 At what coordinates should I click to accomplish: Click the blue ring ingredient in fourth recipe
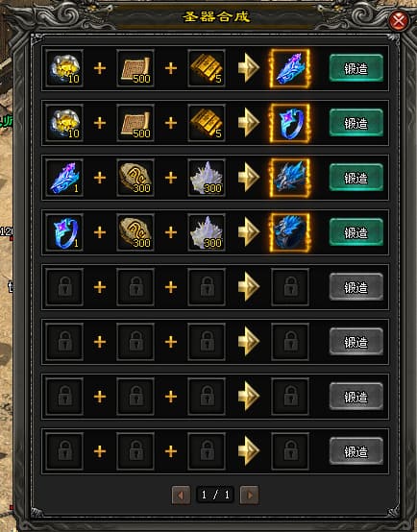pyautogui.click(x=64, y=232)
